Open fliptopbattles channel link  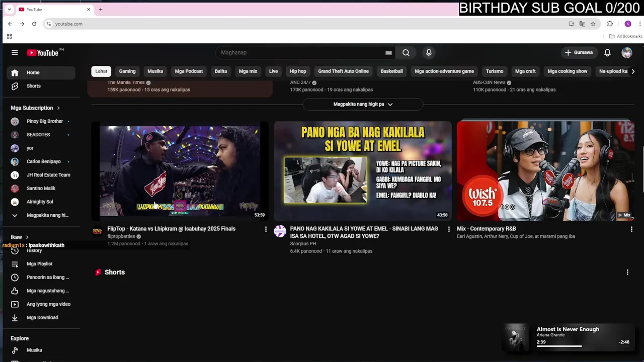(x=121, y=236)
